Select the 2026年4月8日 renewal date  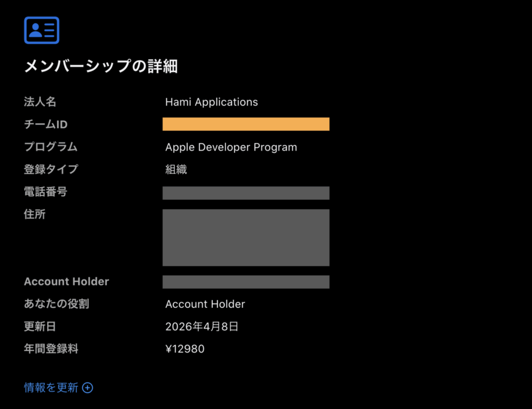click(202, 327)
